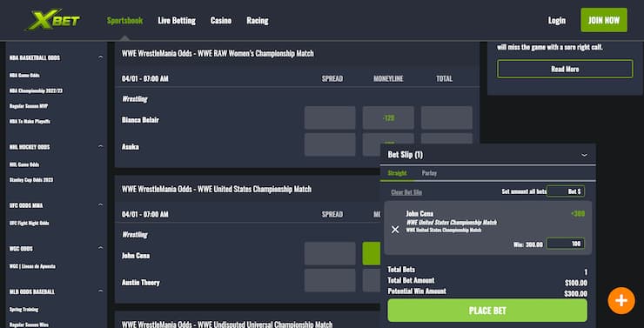Switch to Straight bet tab
The width and height of the screenshot is (644, 328).
coord(397,173)
